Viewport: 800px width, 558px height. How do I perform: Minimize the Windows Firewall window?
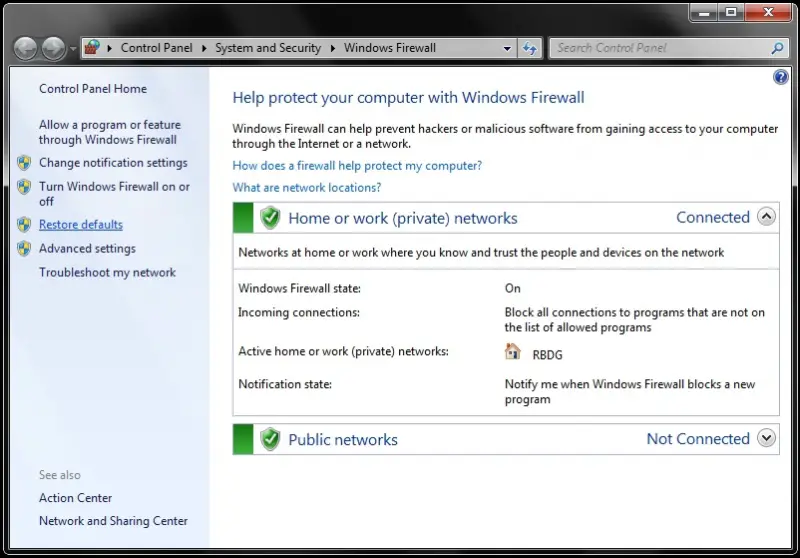[x=704, y=13]
